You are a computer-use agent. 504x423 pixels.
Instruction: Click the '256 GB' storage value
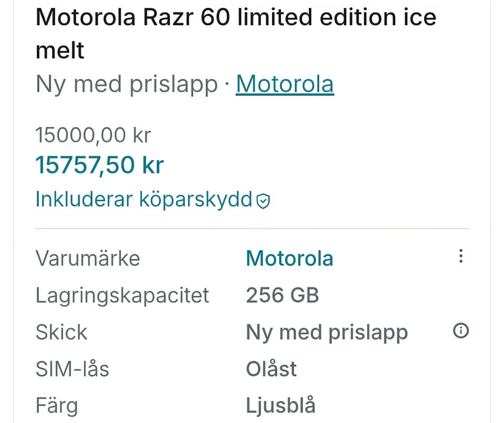pos(282,295)
